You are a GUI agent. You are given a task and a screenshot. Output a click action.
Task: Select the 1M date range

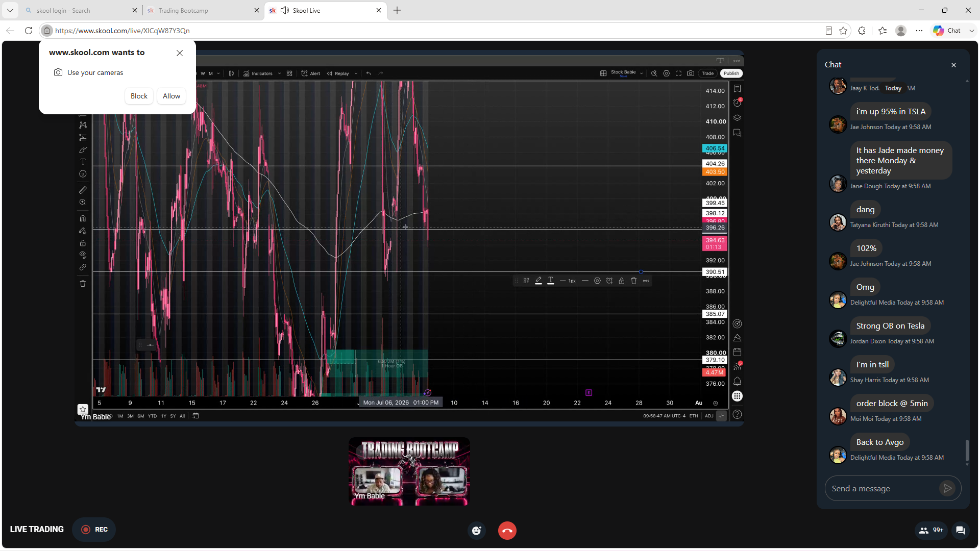point(120,416)
